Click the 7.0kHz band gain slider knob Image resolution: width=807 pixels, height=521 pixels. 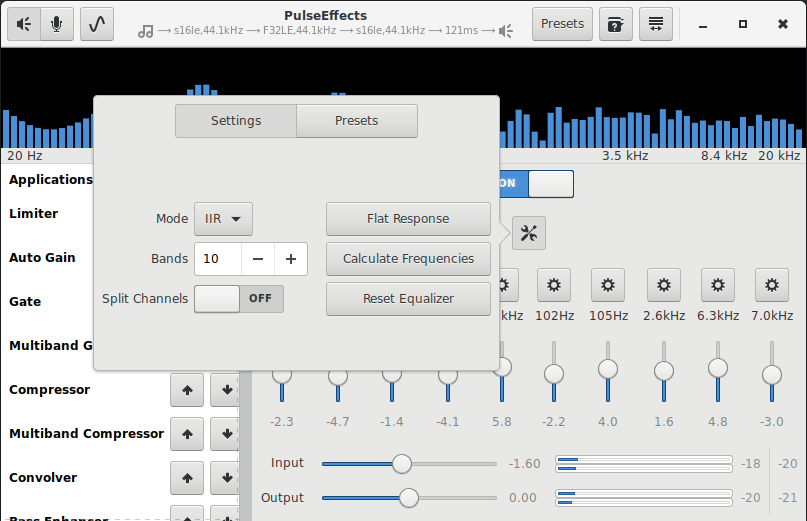(x=772, y=375)
